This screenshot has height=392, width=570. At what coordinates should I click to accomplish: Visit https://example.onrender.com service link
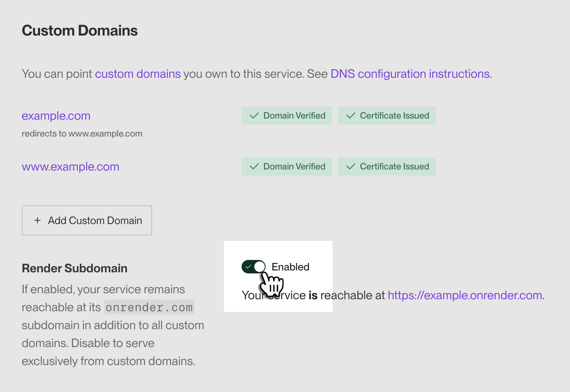(x=465, y=295)
